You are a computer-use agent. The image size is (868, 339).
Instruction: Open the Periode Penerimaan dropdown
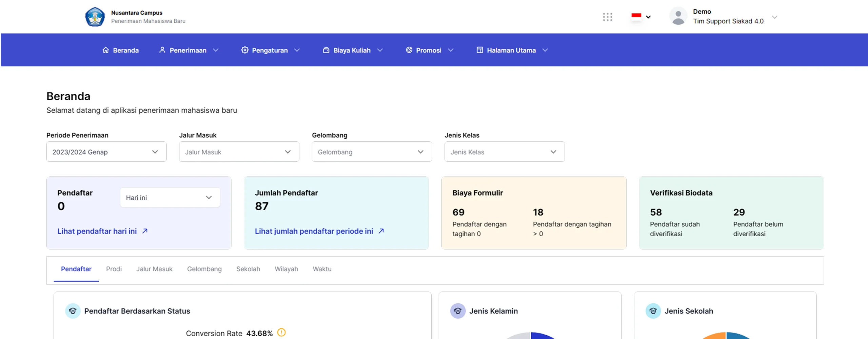point(106,152)
